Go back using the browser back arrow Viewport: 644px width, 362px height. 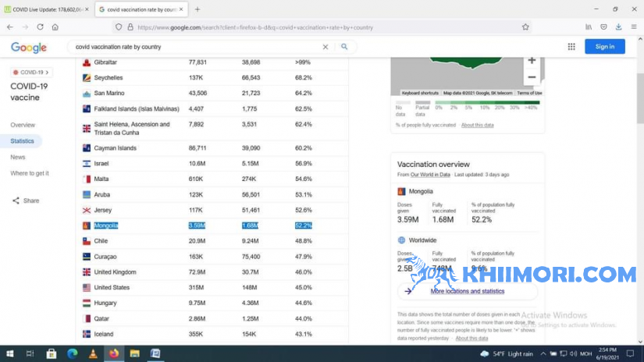(x=10, y=27)
